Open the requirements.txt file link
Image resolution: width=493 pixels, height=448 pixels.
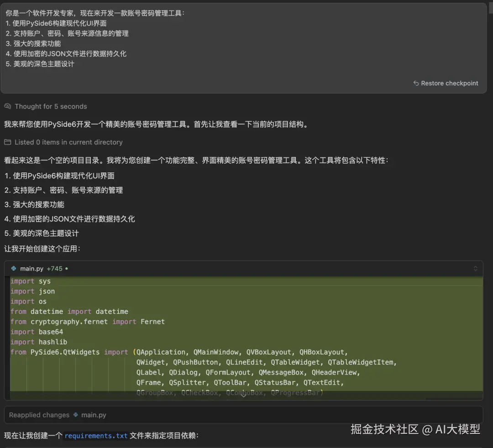[96, 436]
